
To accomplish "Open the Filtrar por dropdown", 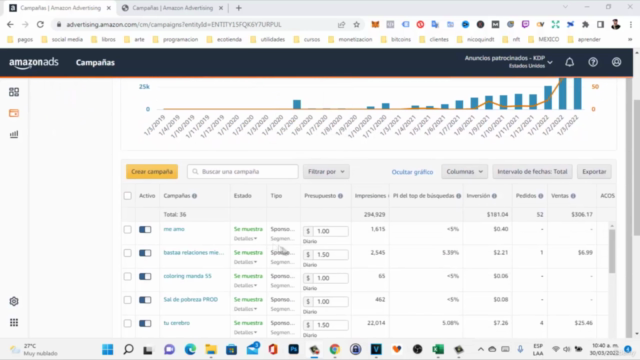I will (x=326, y=172).
